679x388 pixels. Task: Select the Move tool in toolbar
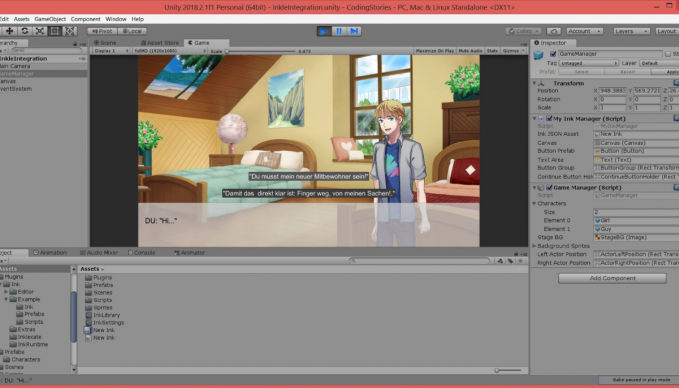click(10, 31)
